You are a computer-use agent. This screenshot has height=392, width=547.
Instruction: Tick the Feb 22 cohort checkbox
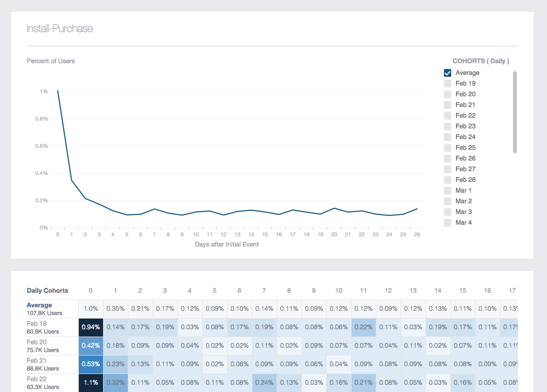point(448,116)
